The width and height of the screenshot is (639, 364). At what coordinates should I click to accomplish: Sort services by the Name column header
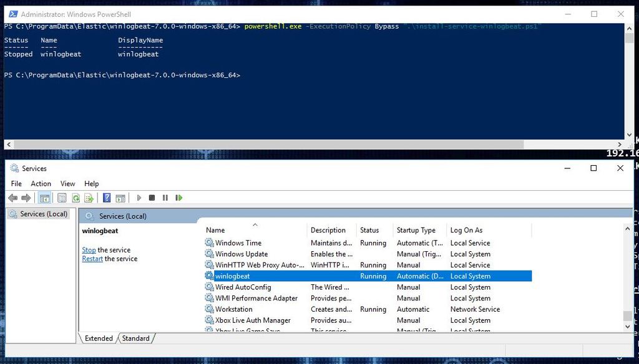coord(215,230)
